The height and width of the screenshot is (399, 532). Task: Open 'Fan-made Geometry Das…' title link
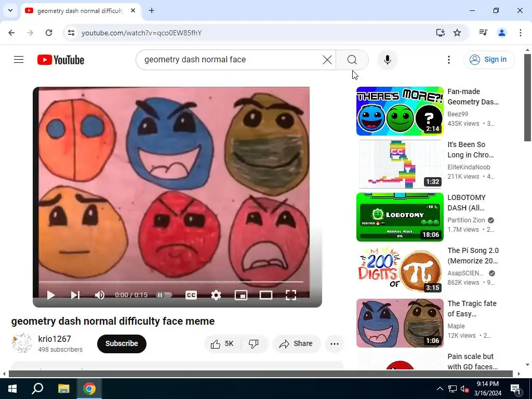point(473,97)
